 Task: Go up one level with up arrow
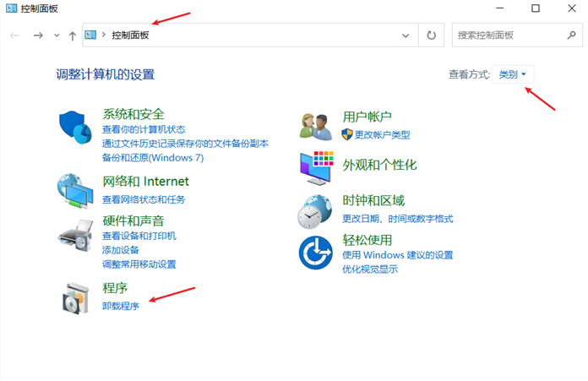[x=73, y=35]
